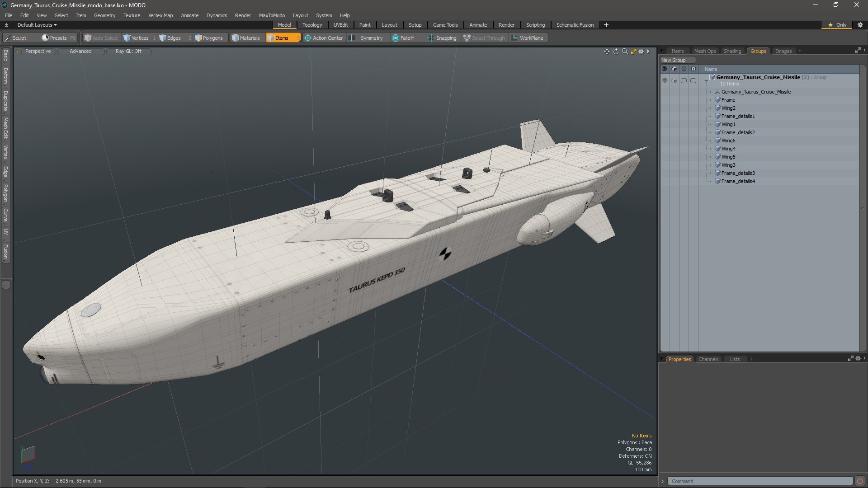The width and height of the screenshot is (868, 488).
Task: Click the Only star button
Action: pos(837,25)
